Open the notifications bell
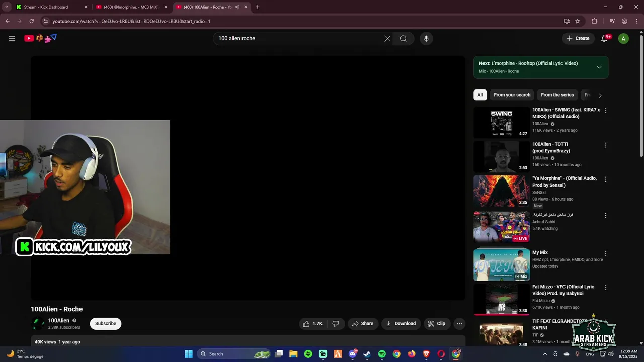 point(605,38)
